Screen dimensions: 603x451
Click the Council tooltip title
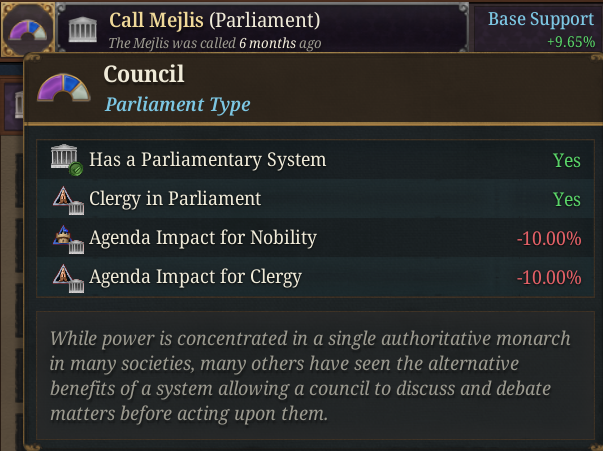144,74
